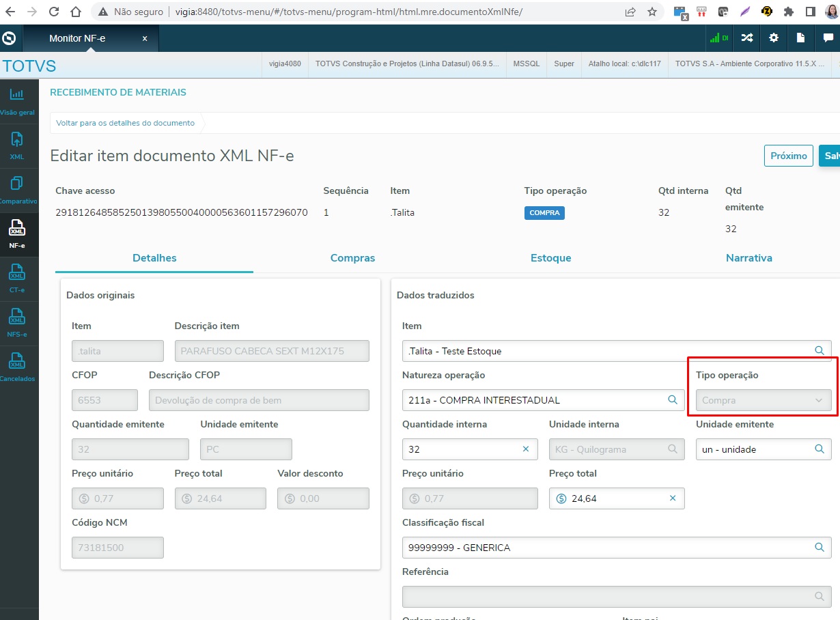The image size is (840, 620).
Task: Open the CT-e sidebar icon
Action: pyautogui.click(x=17, y=279)
